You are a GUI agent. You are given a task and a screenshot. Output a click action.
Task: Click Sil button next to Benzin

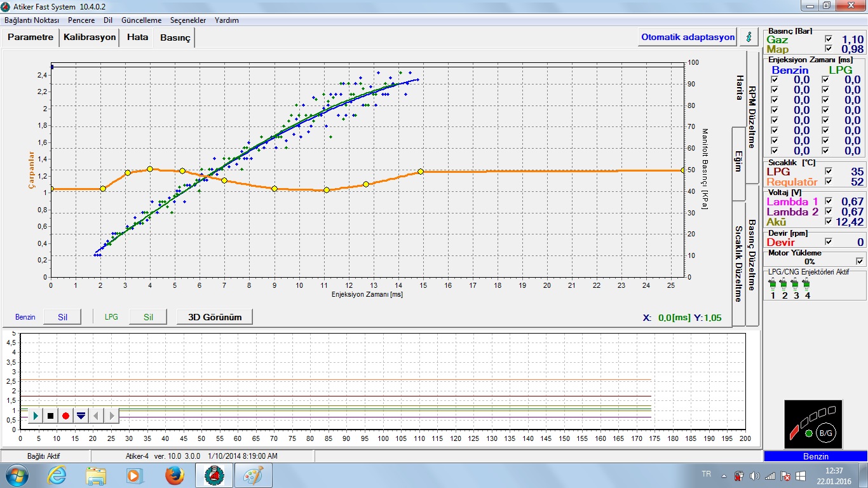62,317
